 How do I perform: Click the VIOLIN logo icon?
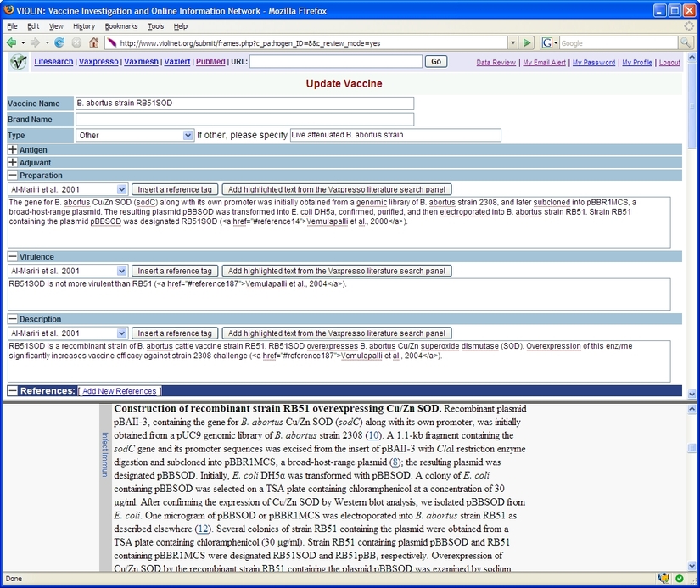click(19, 62)
